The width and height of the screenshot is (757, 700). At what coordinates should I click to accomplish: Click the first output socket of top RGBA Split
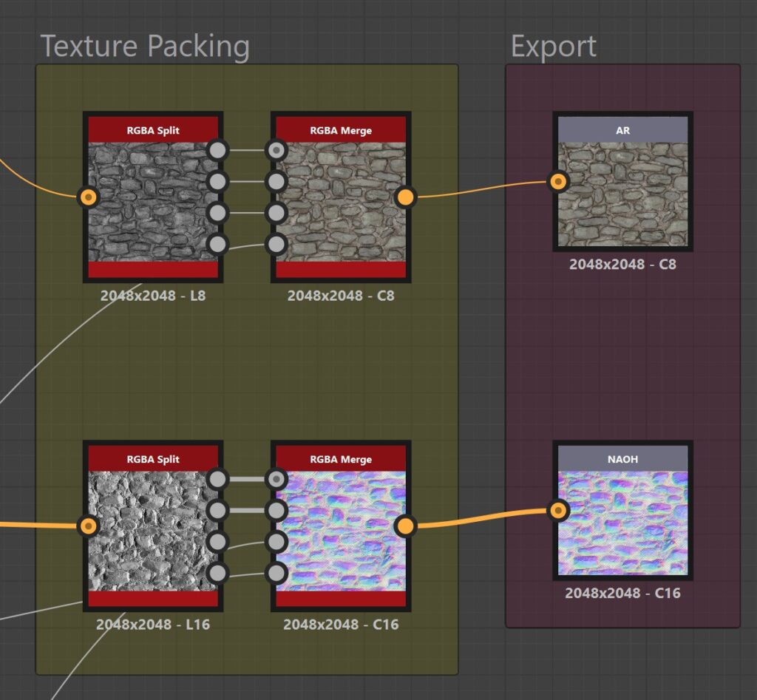pos(218,150)
